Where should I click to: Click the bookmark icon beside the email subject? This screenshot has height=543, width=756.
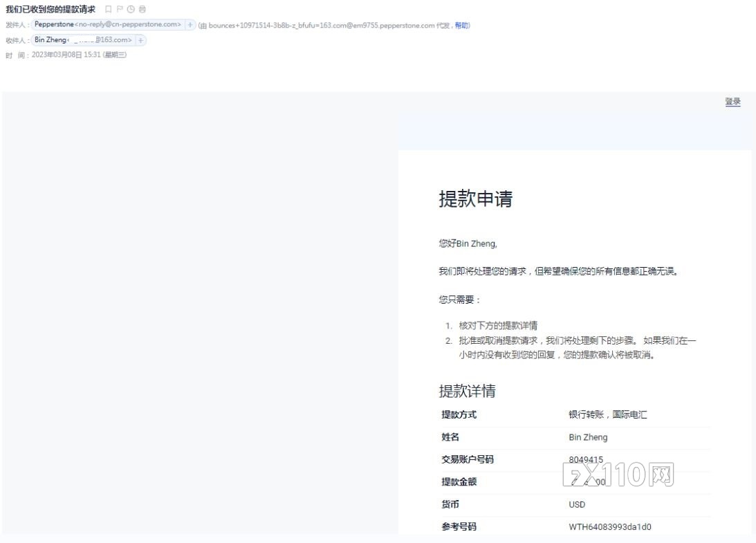click(109, 9)
